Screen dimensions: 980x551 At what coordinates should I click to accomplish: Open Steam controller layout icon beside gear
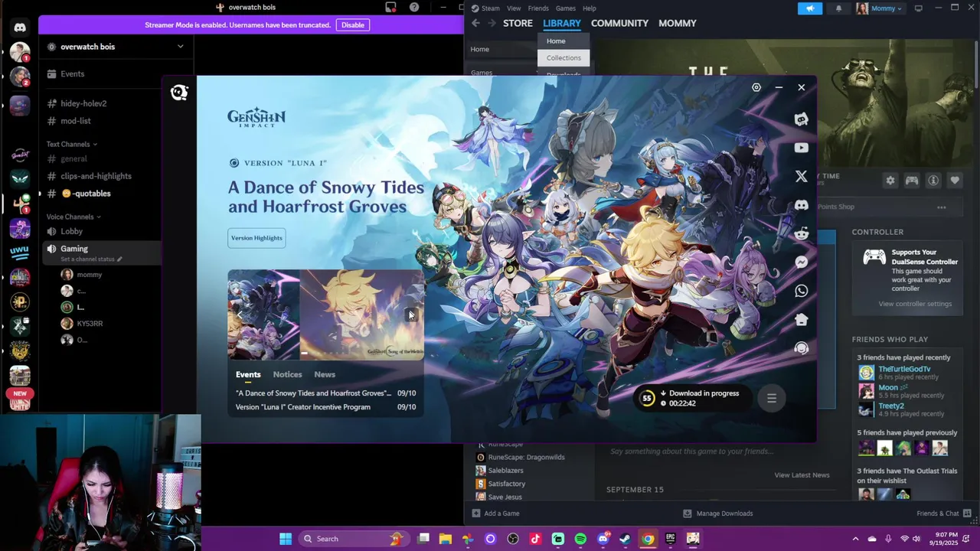[912, 181]
